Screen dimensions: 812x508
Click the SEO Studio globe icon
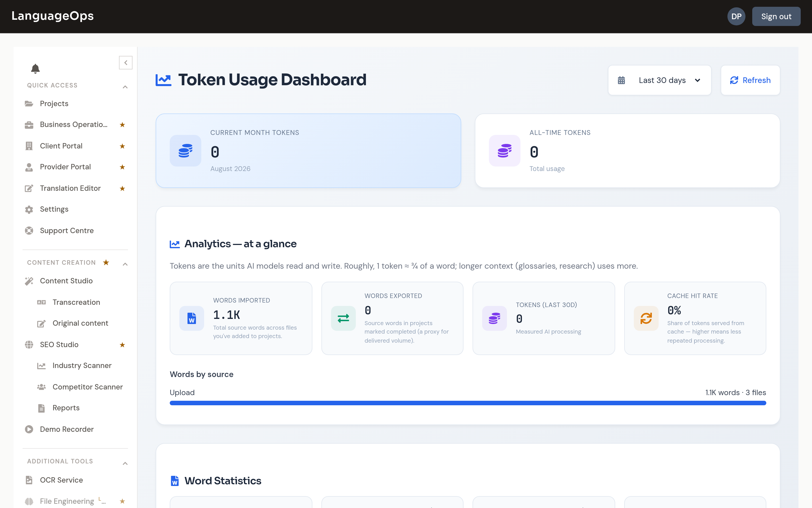pos(29,344)
